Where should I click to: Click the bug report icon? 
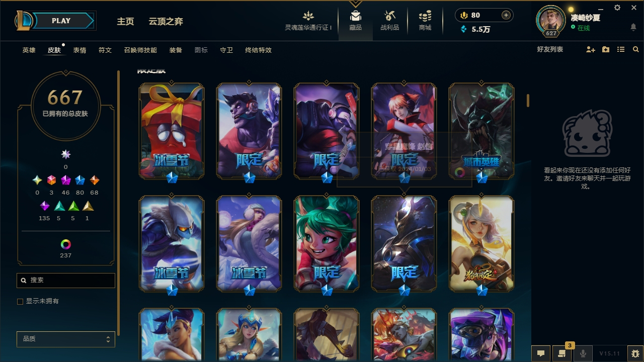click(x=635, y=353)
